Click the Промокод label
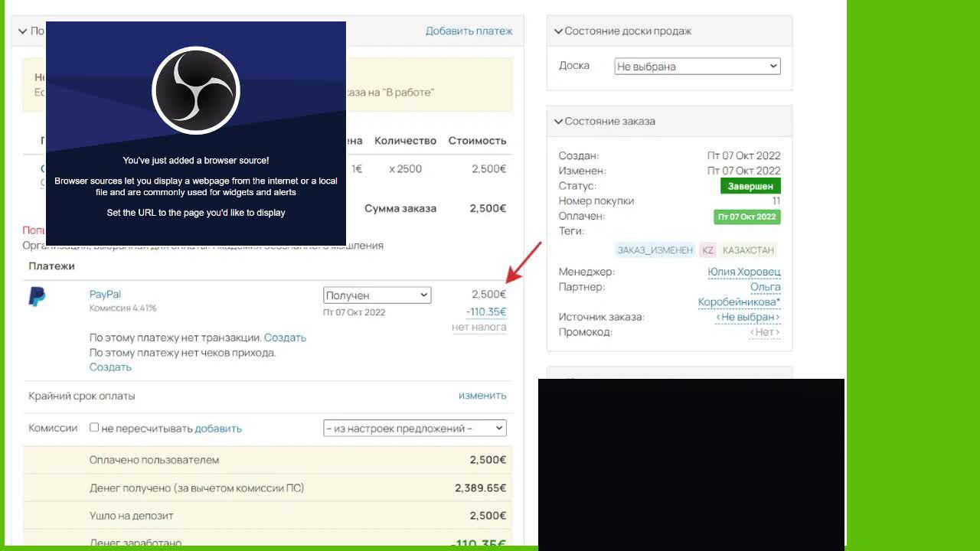Screen dimensions: 980x551 [x=586, y=332]
